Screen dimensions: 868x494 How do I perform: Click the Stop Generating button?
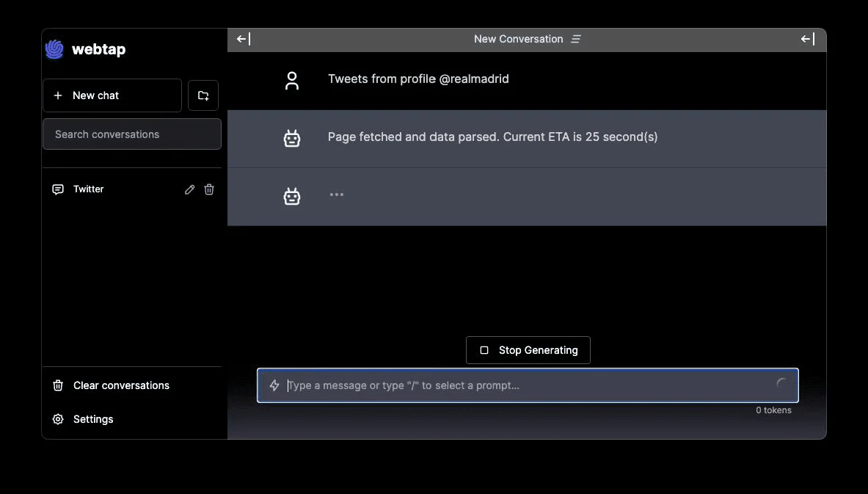point(528,350)
